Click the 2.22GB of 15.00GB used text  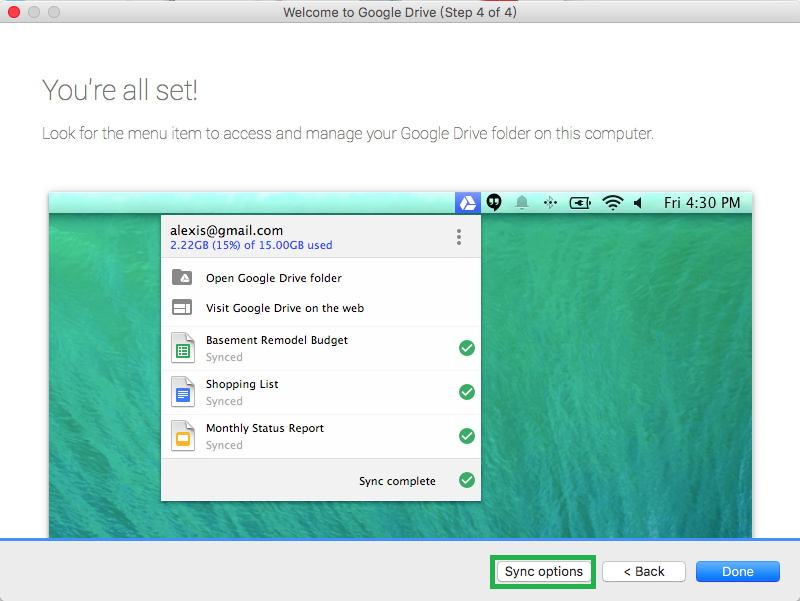tap(251, 245)
